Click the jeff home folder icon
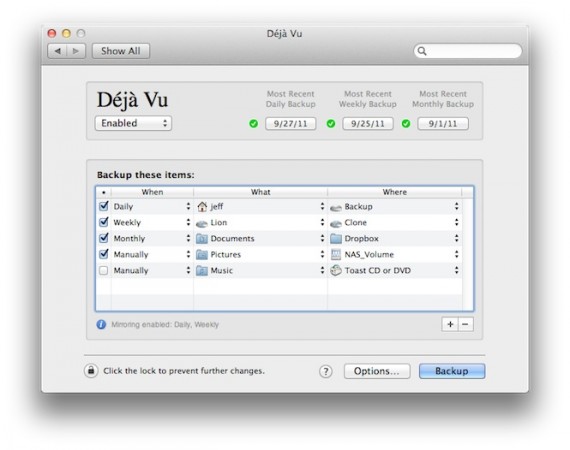Viewport: 570px width, 450px height. [202, 206]
